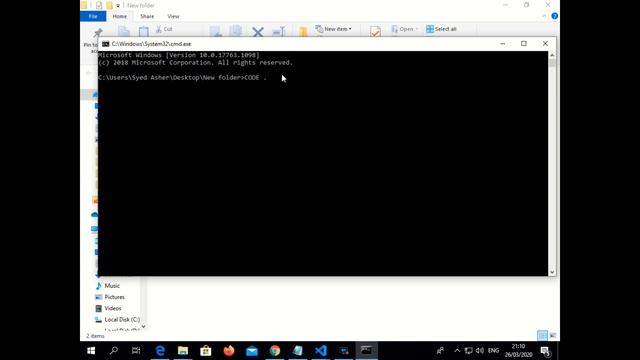Click the Properties icon in Explorer title bar

click(98, 5)
